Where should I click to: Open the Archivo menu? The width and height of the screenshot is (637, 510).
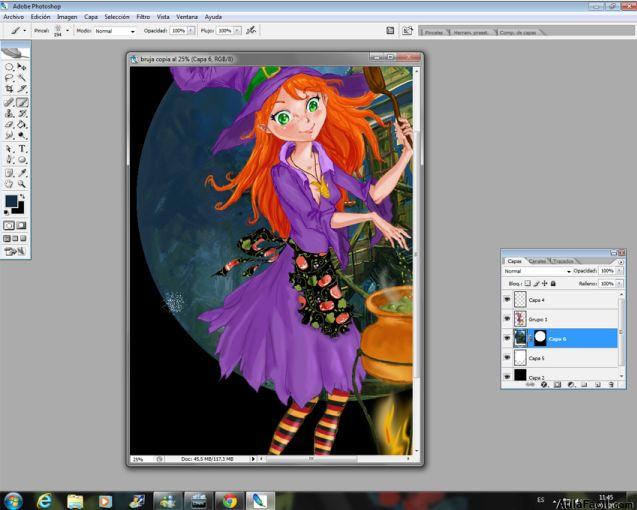(13, 17)
